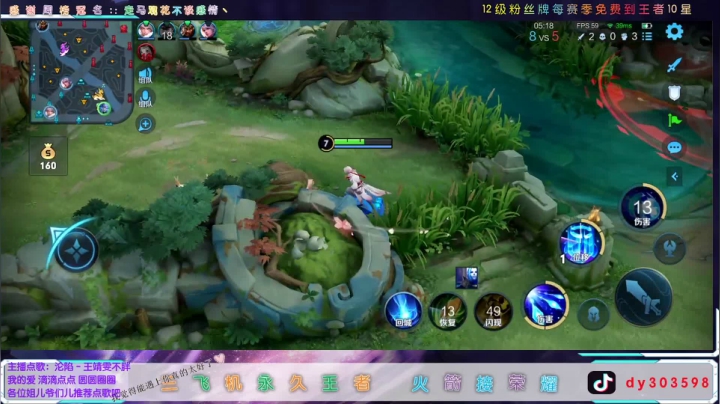Click the 05:18 match timer

544,26
